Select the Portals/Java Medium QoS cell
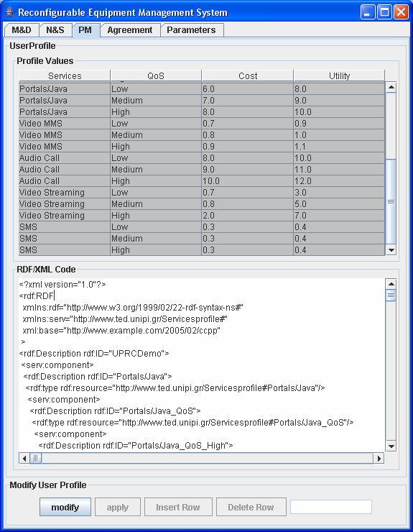The image size is (413, 532). tap(156, 101)
